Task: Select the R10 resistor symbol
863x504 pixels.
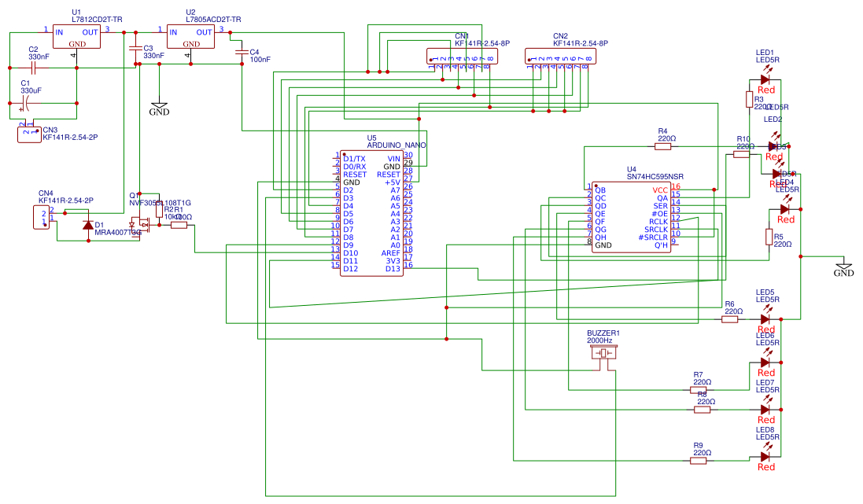Action: point(741,155)
